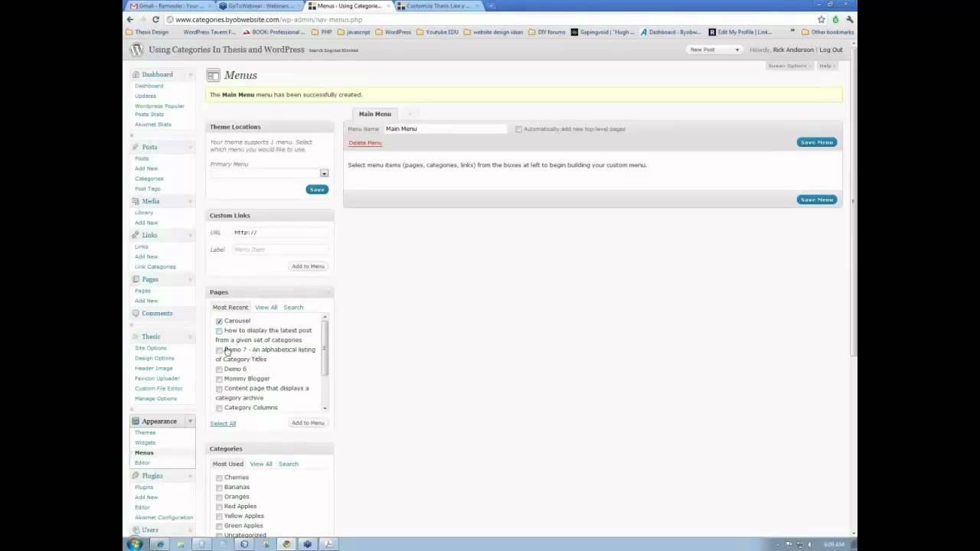Open the New Post dropdown arrow
980x551 pixels.
point(737,50)
